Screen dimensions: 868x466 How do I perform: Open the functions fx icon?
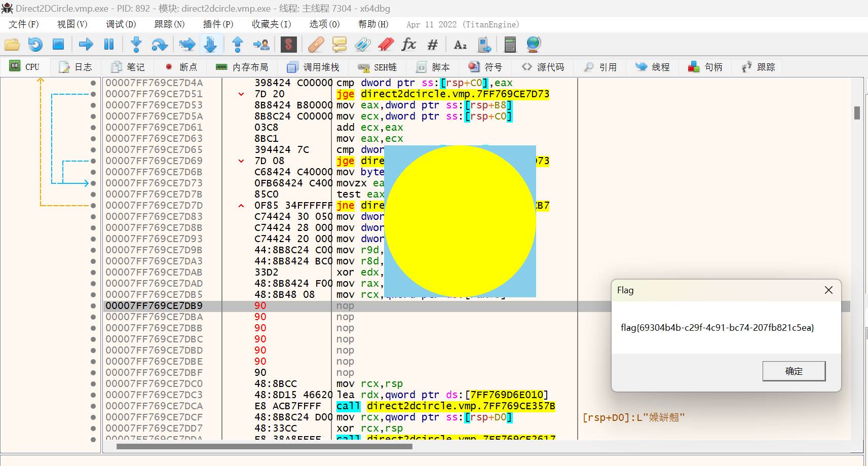click(408, 45)
